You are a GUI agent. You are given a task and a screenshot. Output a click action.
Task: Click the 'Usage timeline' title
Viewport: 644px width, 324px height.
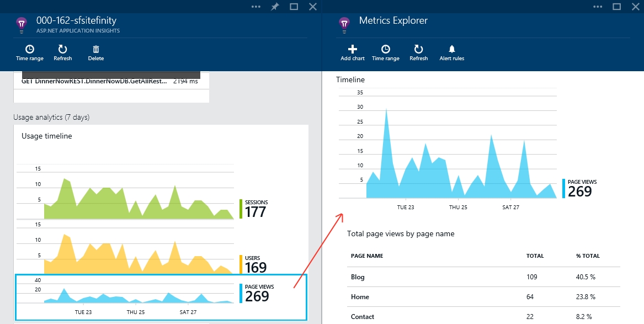(47, 136)
